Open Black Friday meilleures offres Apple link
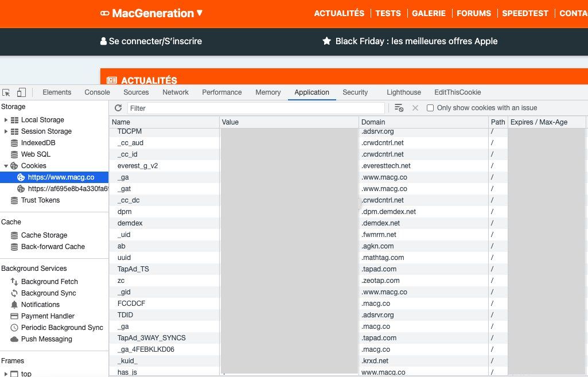The height and width of the screenshot is (377, 588). click(x=416, y=41)
